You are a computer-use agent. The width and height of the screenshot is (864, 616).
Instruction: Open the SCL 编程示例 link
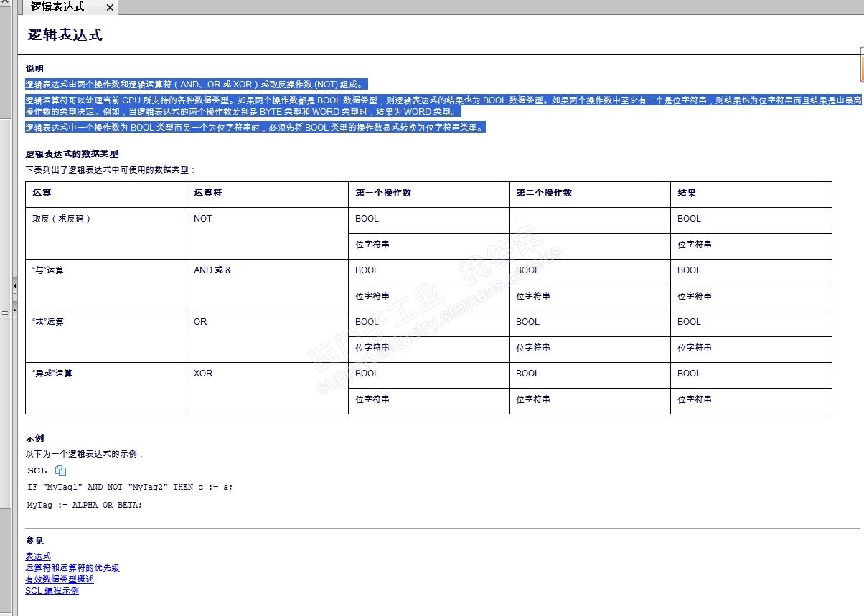tap(52, 591)
